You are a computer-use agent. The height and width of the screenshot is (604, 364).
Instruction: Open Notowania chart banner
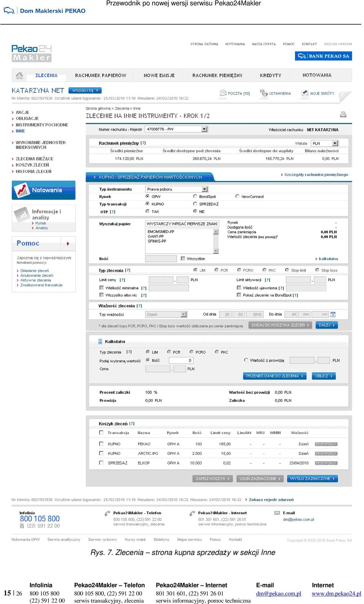(44, 190)
